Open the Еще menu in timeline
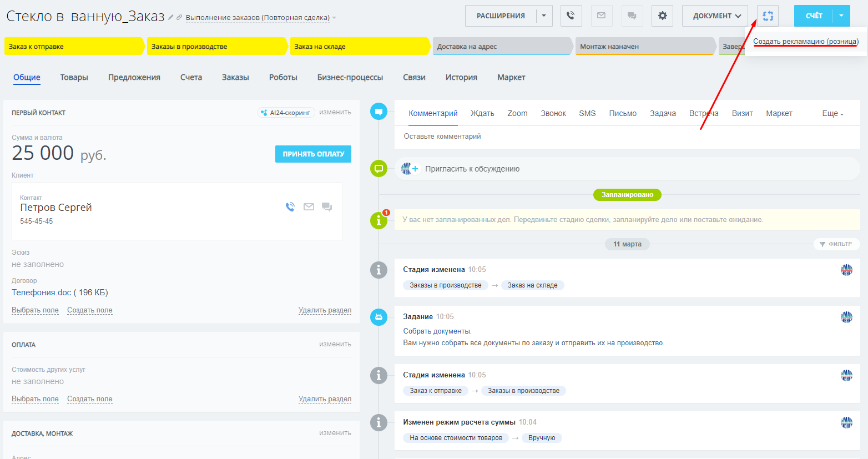The image size is (868, 459). (832, 114)
